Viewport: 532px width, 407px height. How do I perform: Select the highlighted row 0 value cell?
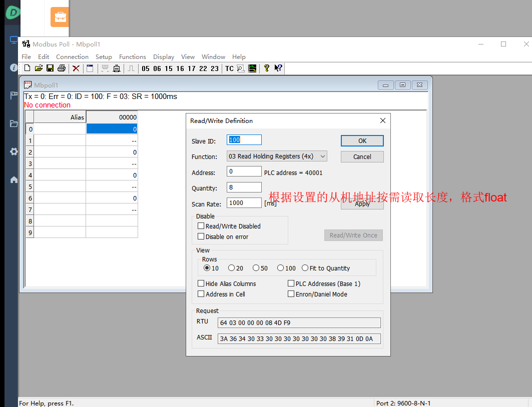pos(112,129)
